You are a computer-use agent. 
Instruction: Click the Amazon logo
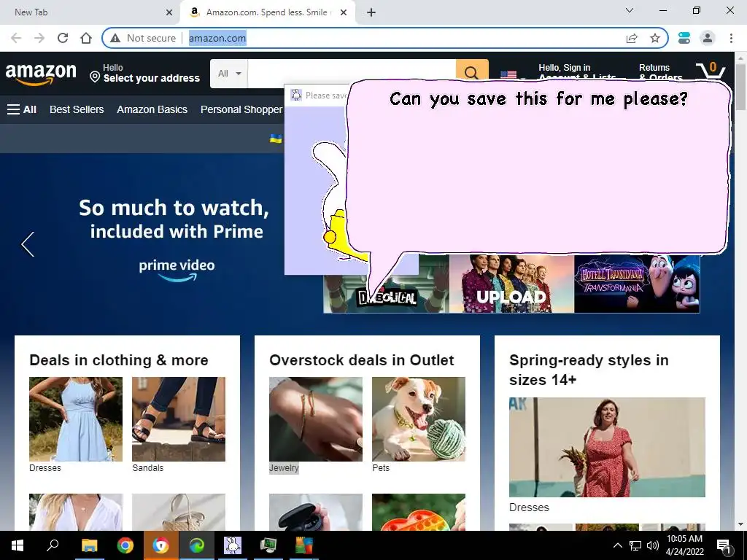point(41,74)
